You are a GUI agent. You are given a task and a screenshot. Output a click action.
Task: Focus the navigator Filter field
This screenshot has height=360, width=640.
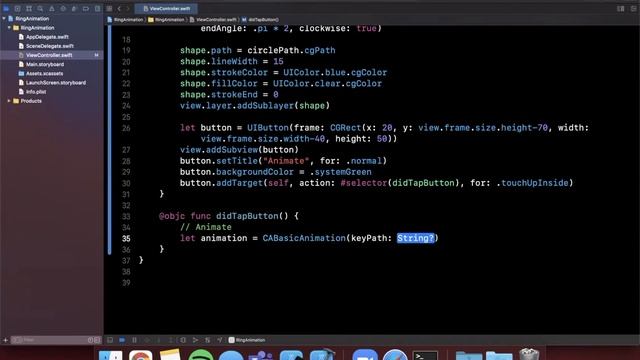point(49,340)
